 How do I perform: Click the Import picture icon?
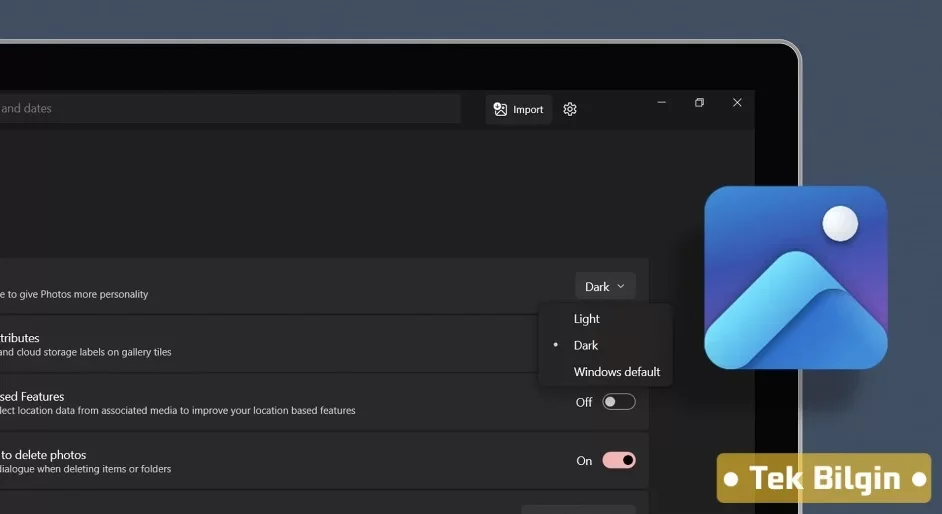(501, 109)
